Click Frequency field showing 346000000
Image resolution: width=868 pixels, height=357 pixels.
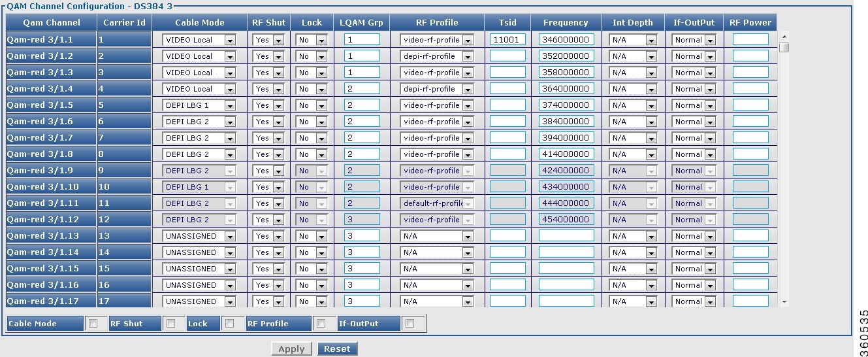566,40
